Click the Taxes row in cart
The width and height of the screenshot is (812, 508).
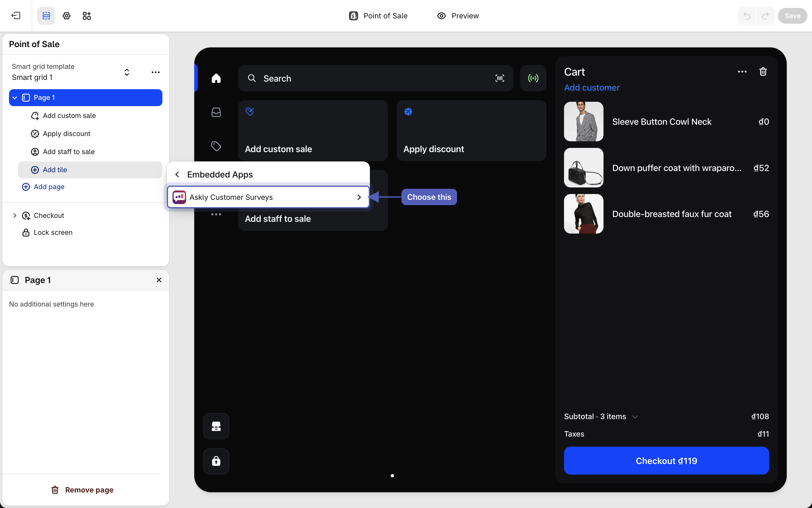pyautogui.click(x=667, y=434)
